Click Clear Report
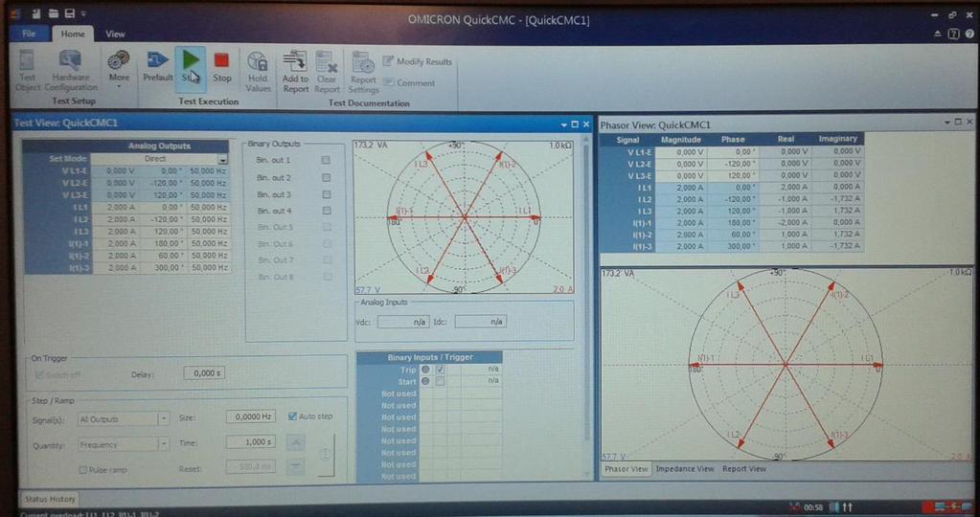This screenshot has height=517, width=980. pyautogui.click(x=327, y=72)
